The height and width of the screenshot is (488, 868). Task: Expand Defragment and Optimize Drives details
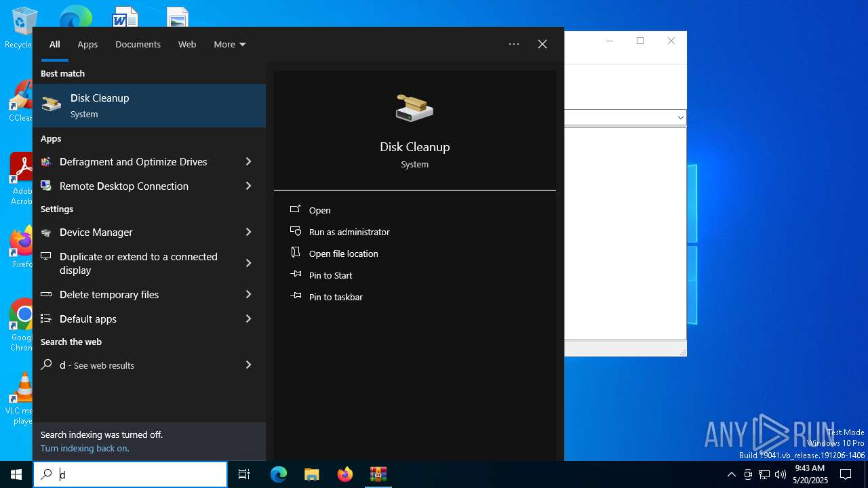click(x=248, y=161)
